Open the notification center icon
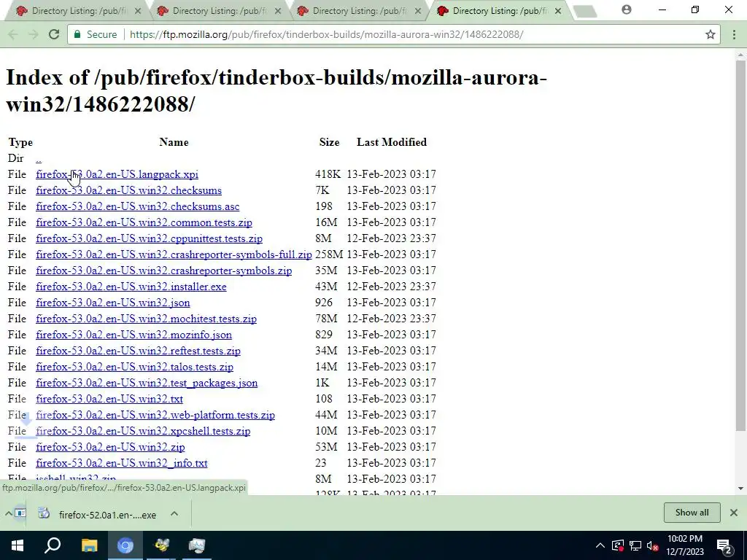 tap(724, 546)
